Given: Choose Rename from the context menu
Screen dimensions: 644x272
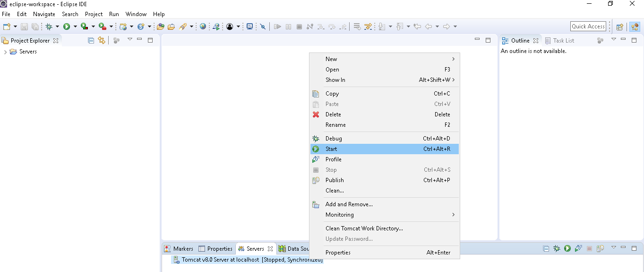Looking at the screenshot, I should point(384,125).
